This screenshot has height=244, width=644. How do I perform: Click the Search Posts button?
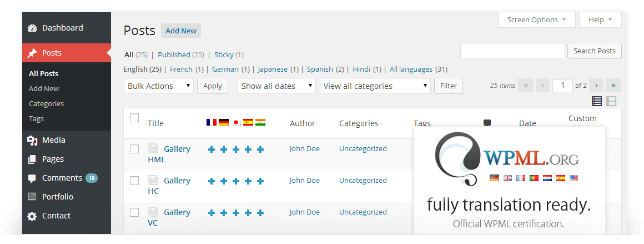[x=594, y=51]
